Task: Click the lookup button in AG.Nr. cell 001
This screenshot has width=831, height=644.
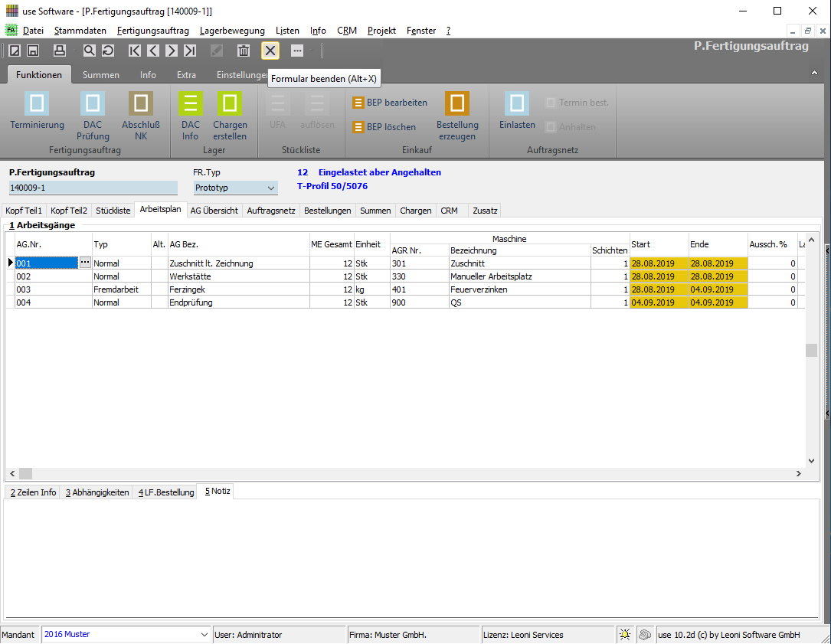Action: (x=85, y=263)
